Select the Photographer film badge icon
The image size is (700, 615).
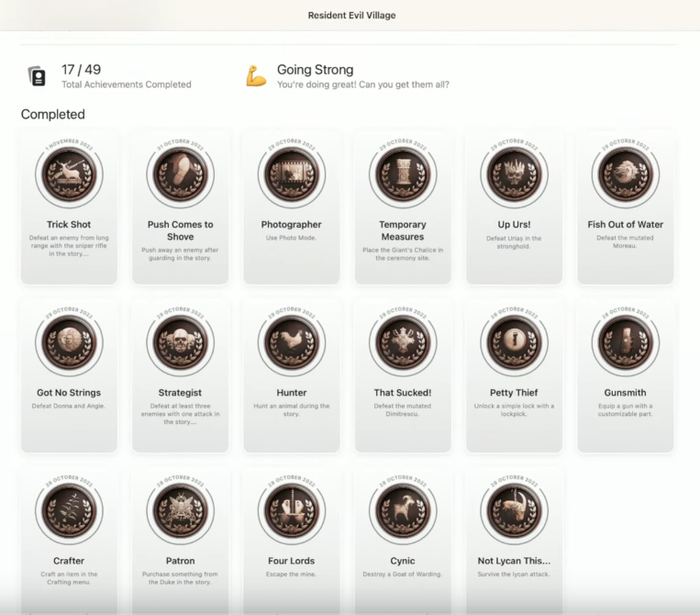pyautogui.click(x=292, y=174)
